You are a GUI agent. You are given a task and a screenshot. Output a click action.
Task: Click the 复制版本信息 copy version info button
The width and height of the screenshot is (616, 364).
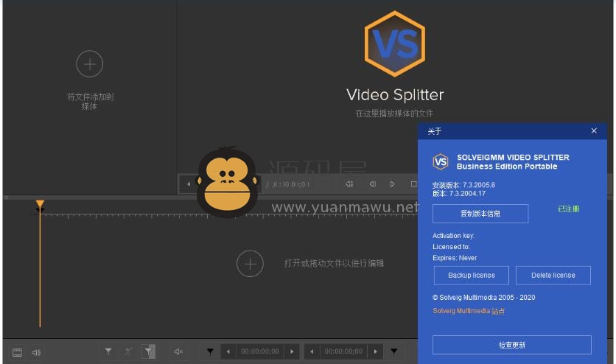click(480, 214)
